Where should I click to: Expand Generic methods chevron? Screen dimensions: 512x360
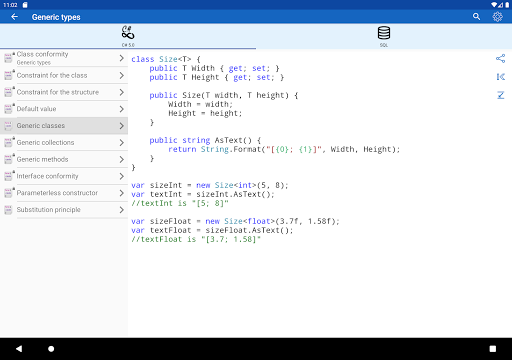pos(122,159)
